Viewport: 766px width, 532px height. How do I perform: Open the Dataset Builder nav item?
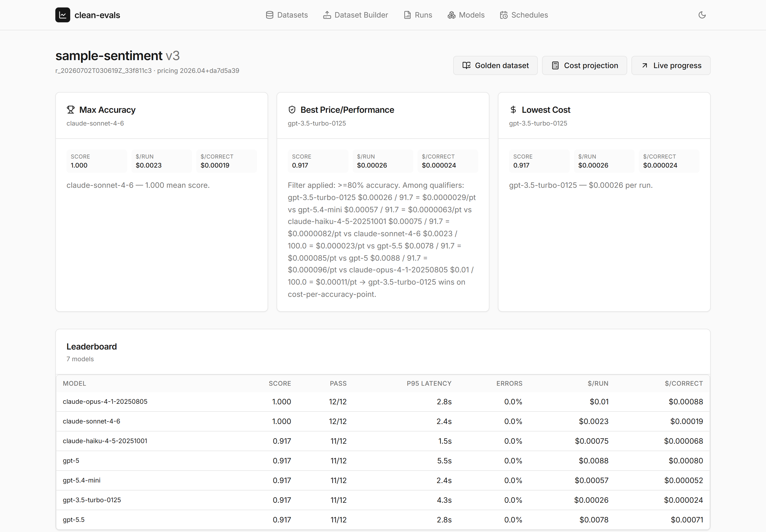[x=355, y=15]
